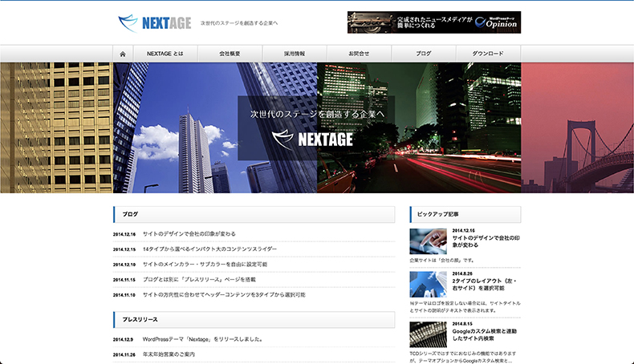
Task: Open pickup title サイトのデザインで会社の印象が変わる in sidebar
Action: 486,241
